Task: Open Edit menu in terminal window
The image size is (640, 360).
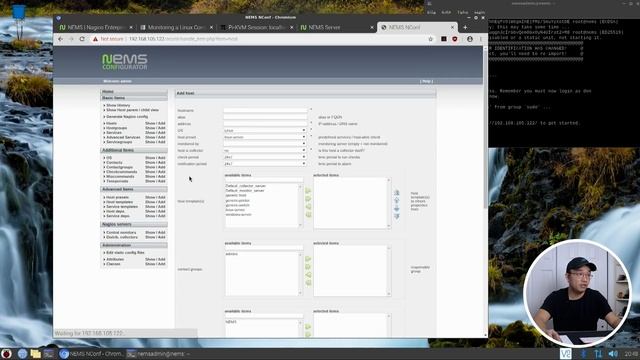Action: [446, 13]
